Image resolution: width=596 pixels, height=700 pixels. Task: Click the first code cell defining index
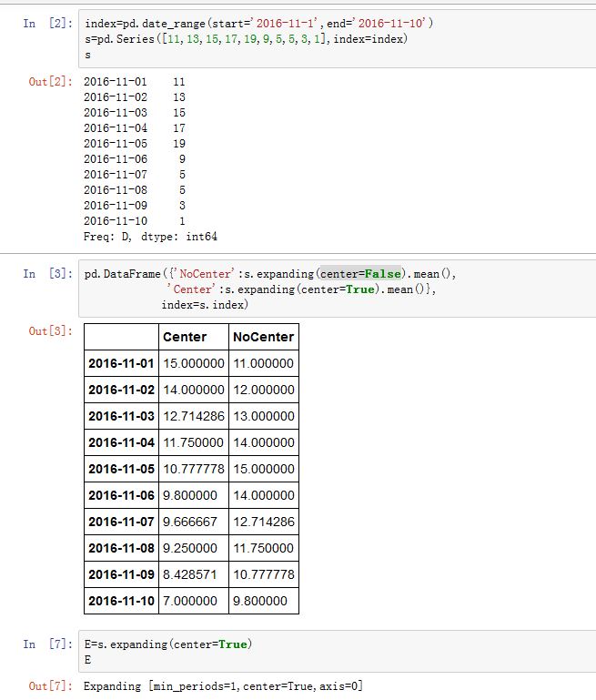(x=337, y=38)
